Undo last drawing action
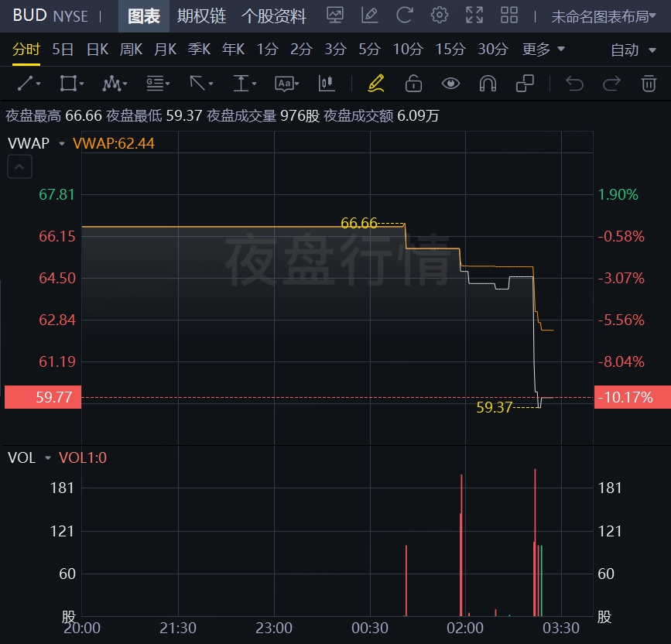671x644 pixels. (574, 84)
